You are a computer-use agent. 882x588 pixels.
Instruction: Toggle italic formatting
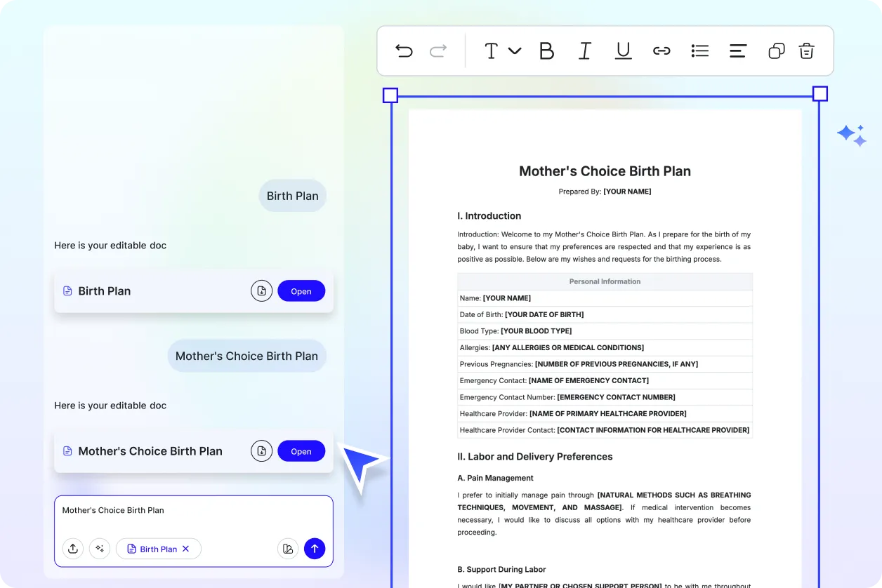584,51
